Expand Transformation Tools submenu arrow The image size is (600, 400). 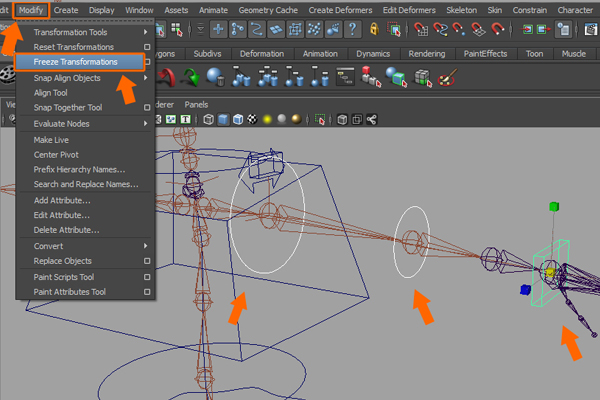click(x=146, y=32)
